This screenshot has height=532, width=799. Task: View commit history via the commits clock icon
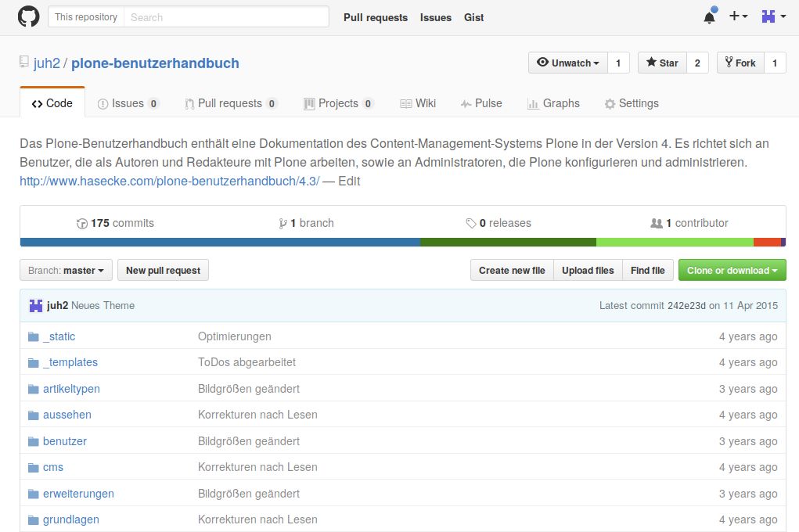coord(83,223)
